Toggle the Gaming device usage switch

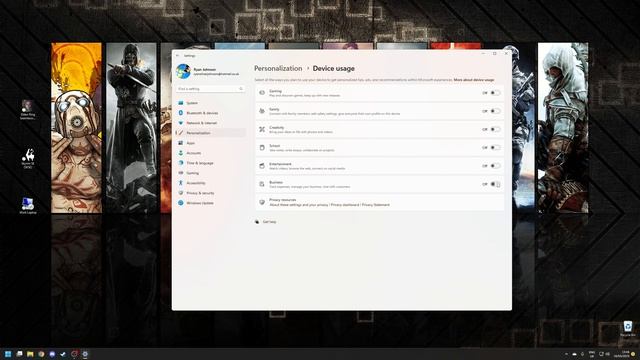[495, 93]
